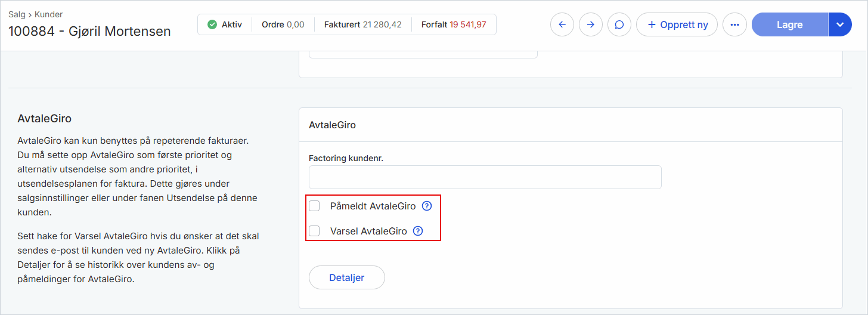This screenshot has height=315, width=868.
Task: Navigate to Salg breadcrumb
Action: click(x=17, y=14)
